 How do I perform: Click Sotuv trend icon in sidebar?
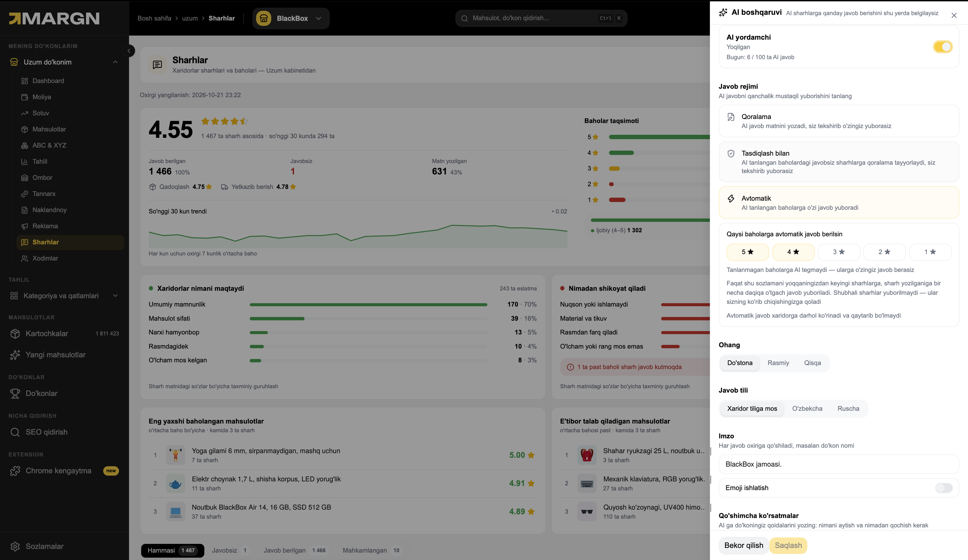pyautogui.click(x=25, y=113)
